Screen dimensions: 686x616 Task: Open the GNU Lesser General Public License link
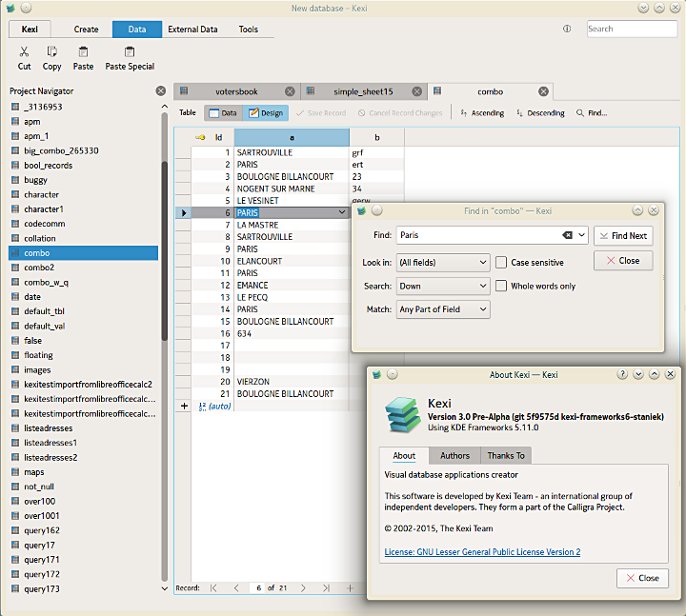pos(482,552)
